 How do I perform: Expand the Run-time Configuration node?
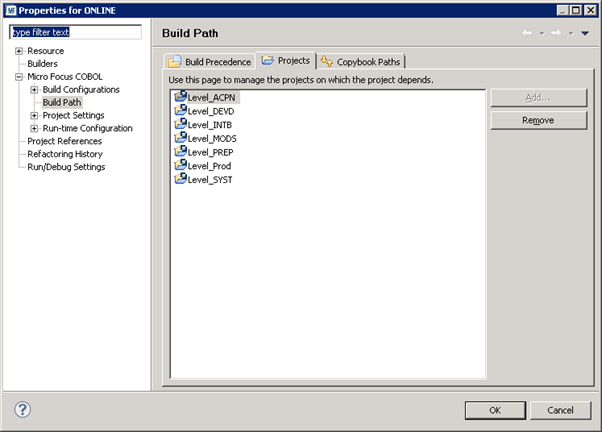click(x=34, y=129)
